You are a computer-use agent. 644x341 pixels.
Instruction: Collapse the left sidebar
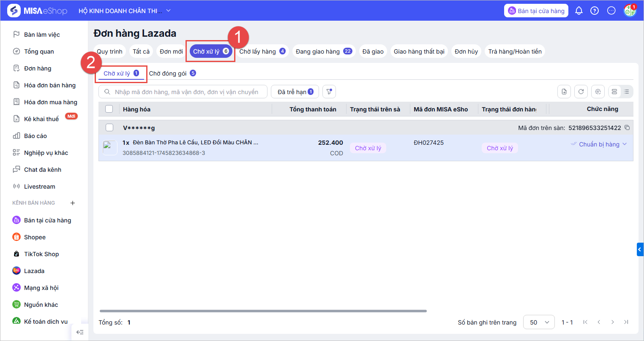point(80,332)
